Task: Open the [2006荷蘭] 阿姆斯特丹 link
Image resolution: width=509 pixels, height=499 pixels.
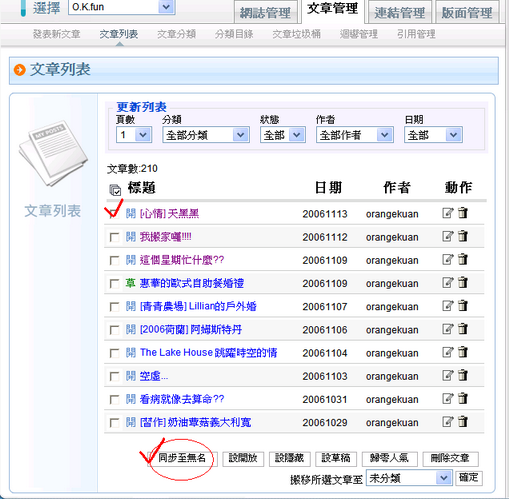Action: [x=191, y=330]
